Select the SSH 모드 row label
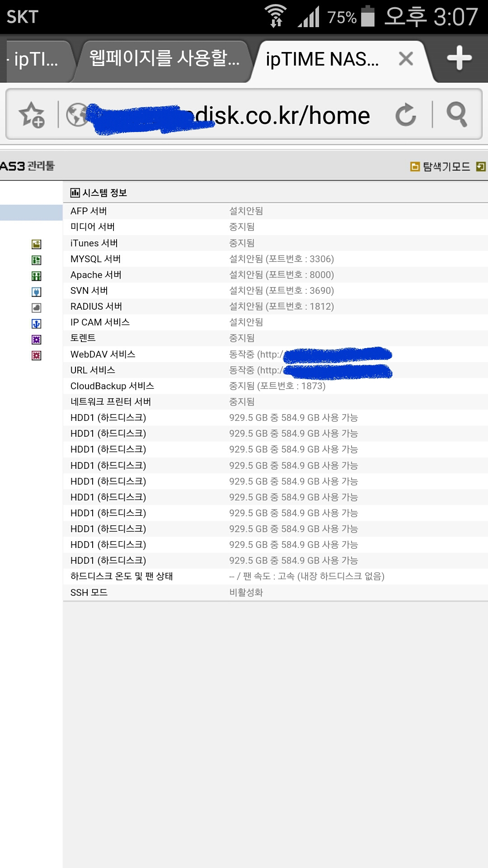This screenshot has height=868, width=488. [x=89, y=593]
